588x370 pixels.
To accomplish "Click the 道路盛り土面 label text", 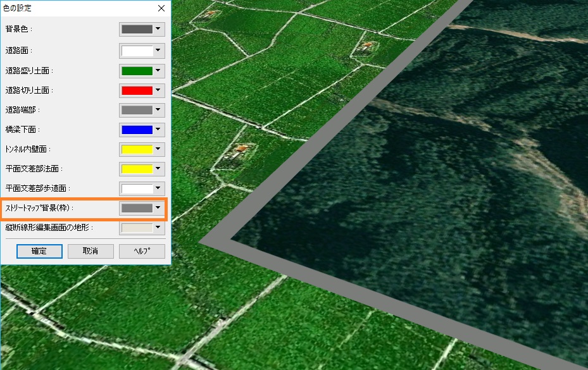I will coord(29,70).
